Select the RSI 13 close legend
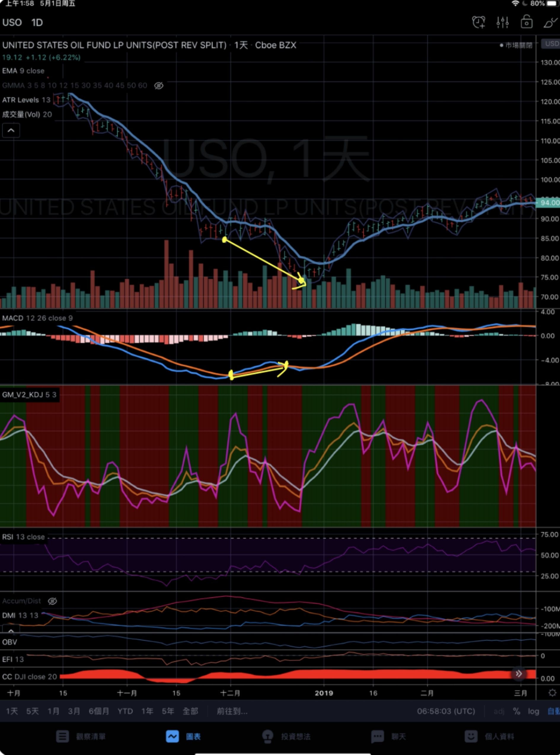This screenshot has height=755, width=560. [23, 537]
